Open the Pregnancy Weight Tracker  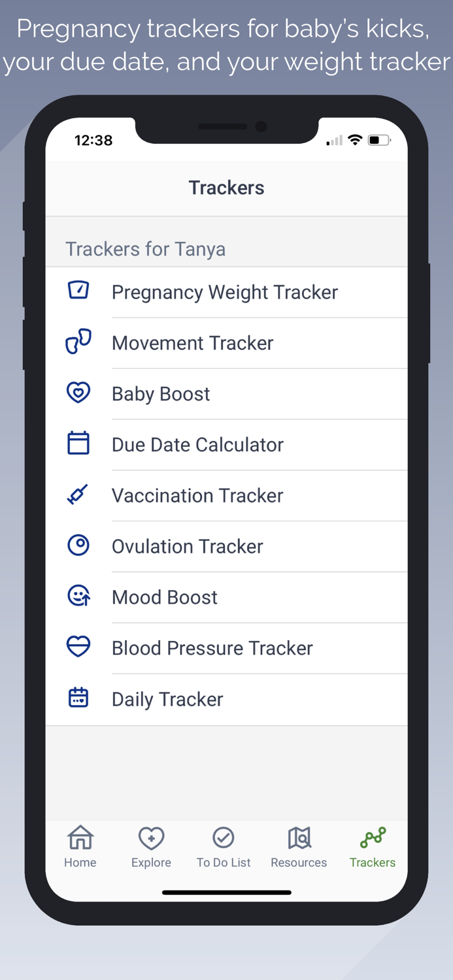pyautogui.click(x=225, y=292)
